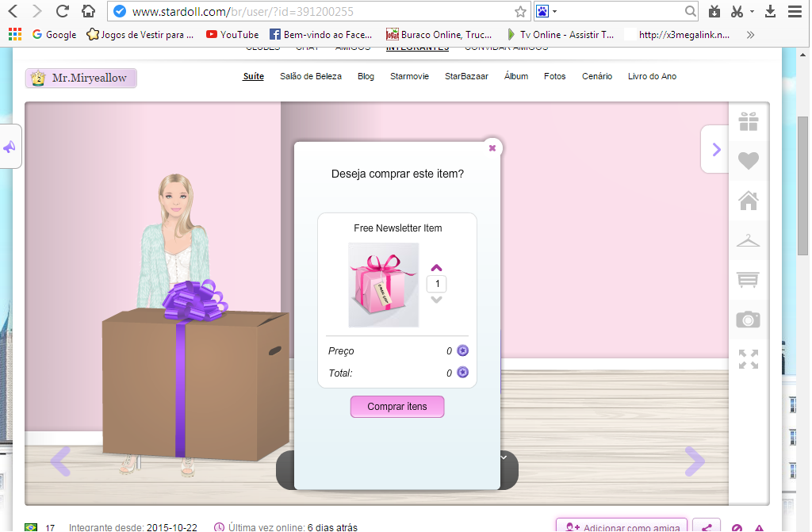Click the browser back arrow

click(x=13, y=11)
